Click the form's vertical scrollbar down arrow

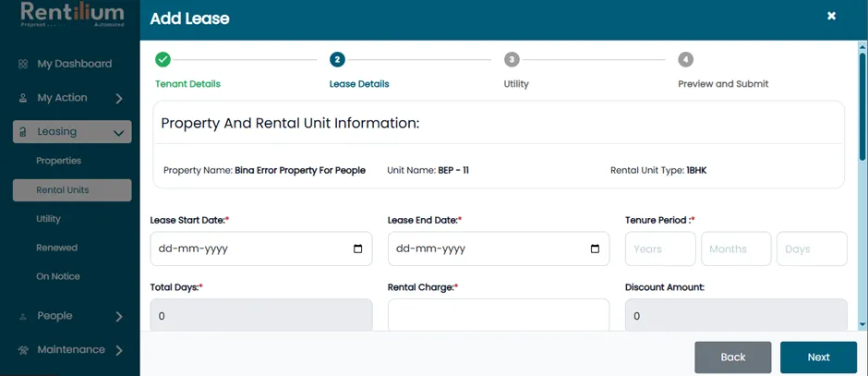pos(862,324)
